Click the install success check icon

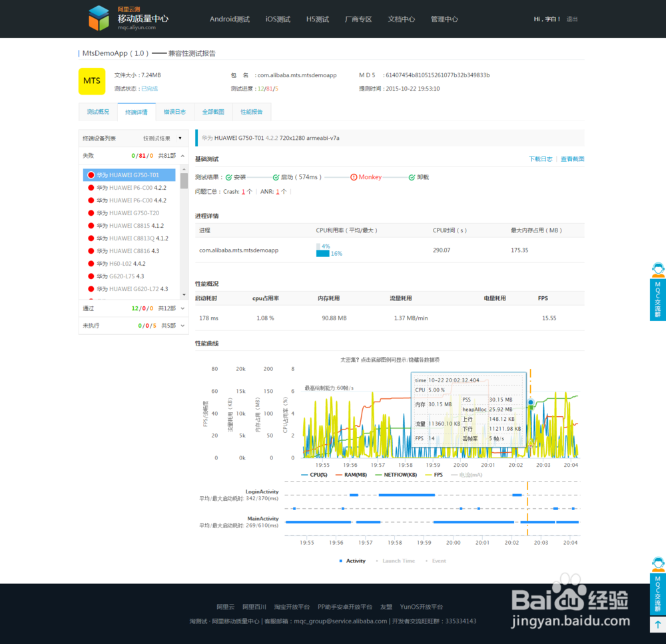(228, 178)
